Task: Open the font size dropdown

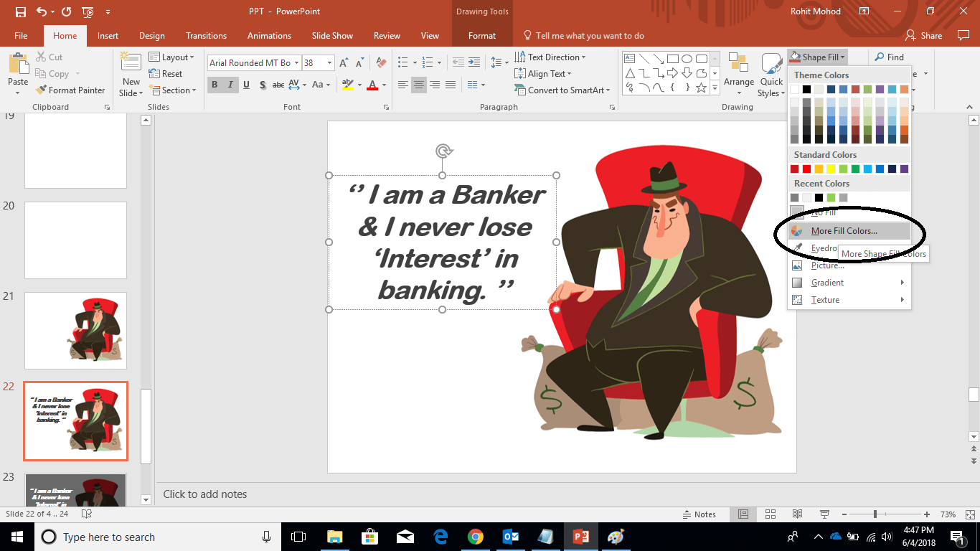Action: point(330,63)
